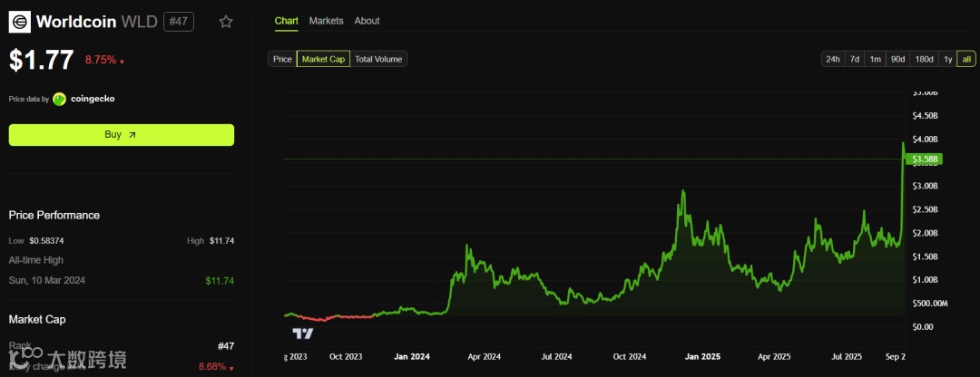
Task: Set chart range to 24h
Action: tap(832, 59)
